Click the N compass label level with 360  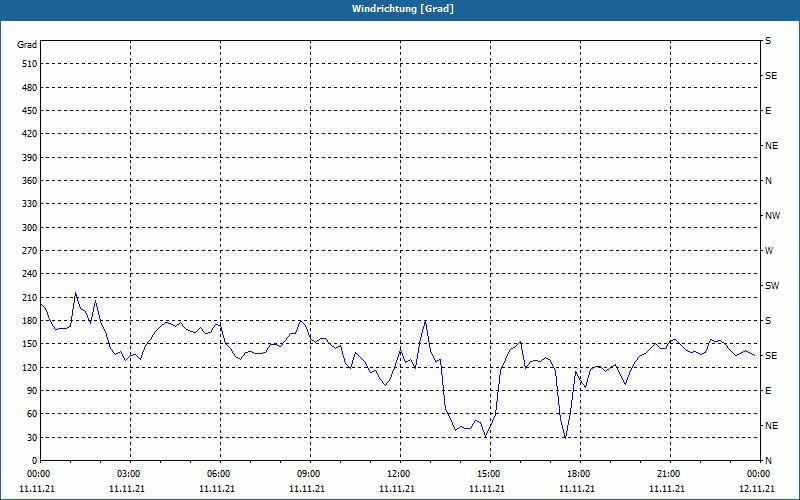click(768, 181)
